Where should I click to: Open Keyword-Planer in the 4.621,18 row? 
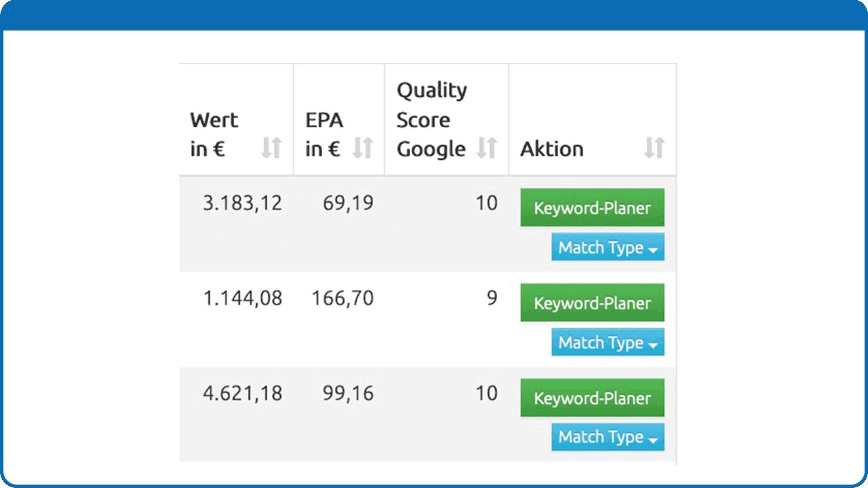click(x=592, y=398)
